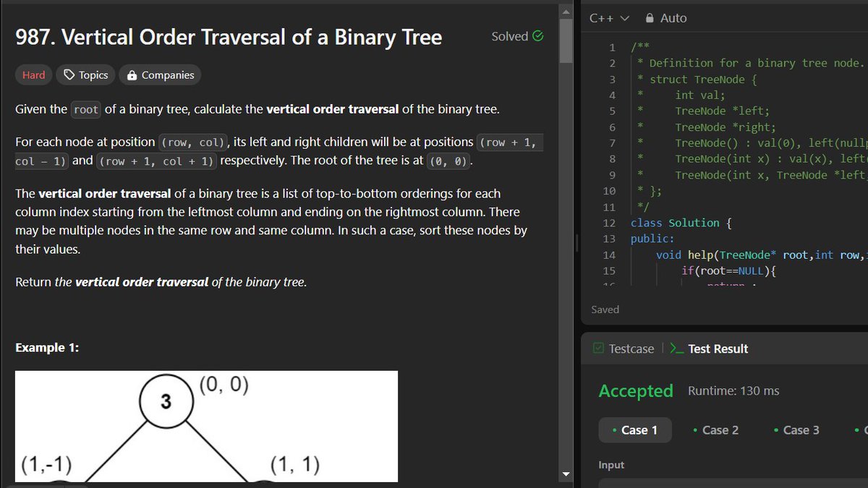
Task: Open the Topics button
Action: pos(86,75)
